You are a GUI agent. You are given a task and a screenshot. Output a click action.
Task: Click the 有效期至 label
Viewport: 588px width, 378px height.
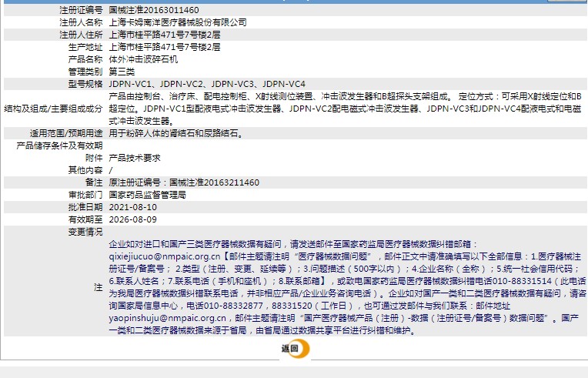tap(85, 219)
